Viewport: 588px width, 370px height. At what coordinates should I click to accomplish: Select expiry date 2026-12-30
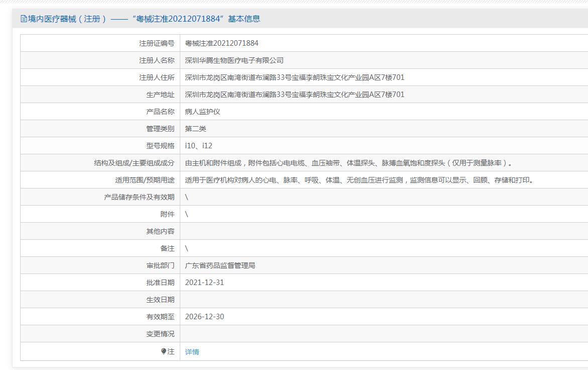(x=204, y=316)
